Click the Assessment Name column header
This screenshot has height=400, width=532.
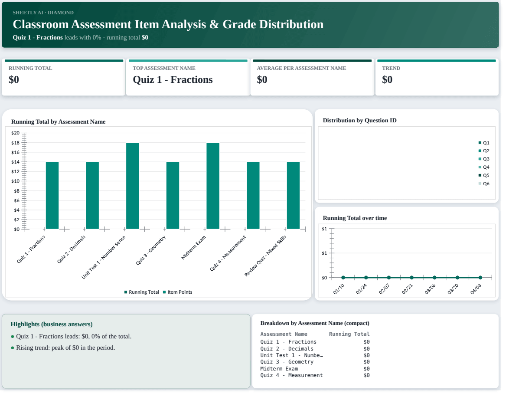284,334
